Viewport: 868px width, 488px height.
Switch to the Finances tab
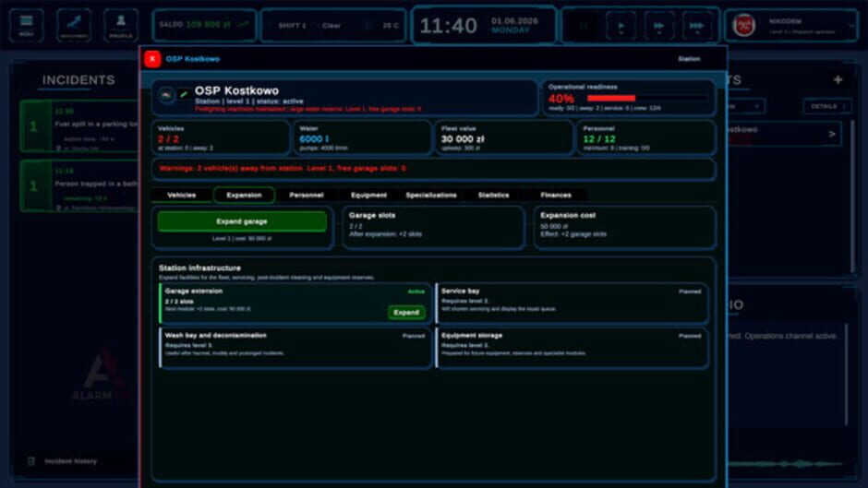point(556,196)
